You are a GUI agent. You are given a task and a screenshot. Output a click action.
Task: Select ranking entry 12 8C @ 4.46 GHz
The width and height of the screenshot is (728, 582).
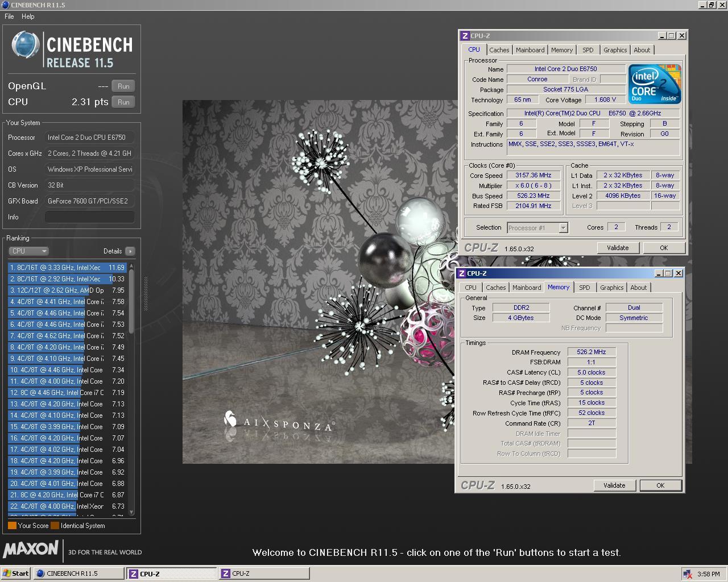68,392
